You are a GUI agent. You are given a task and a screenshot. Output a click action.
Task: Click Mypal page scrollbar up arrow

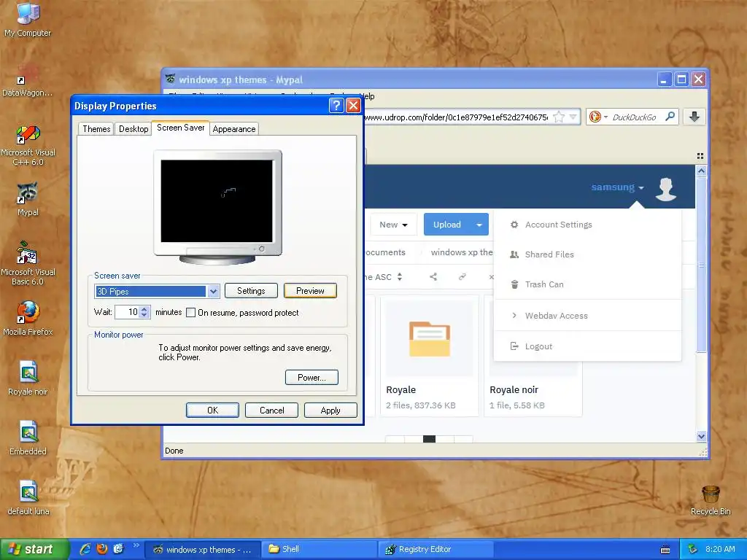(x=701, y=171)
